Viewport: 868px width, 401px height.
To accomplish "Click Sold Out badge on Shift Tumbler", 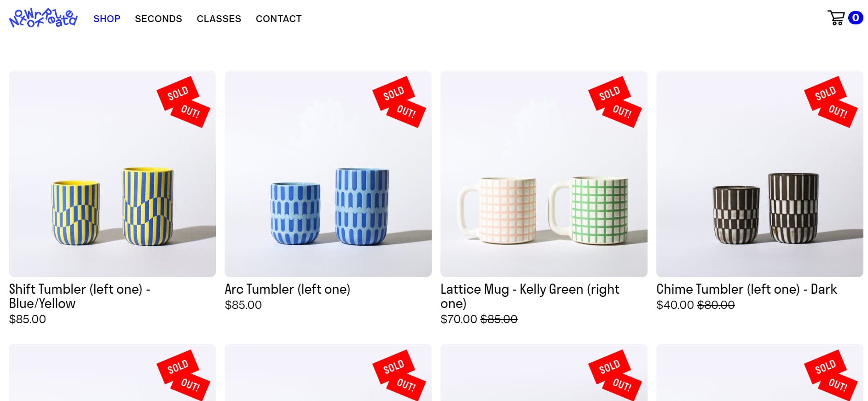I will tap(184, 102).
